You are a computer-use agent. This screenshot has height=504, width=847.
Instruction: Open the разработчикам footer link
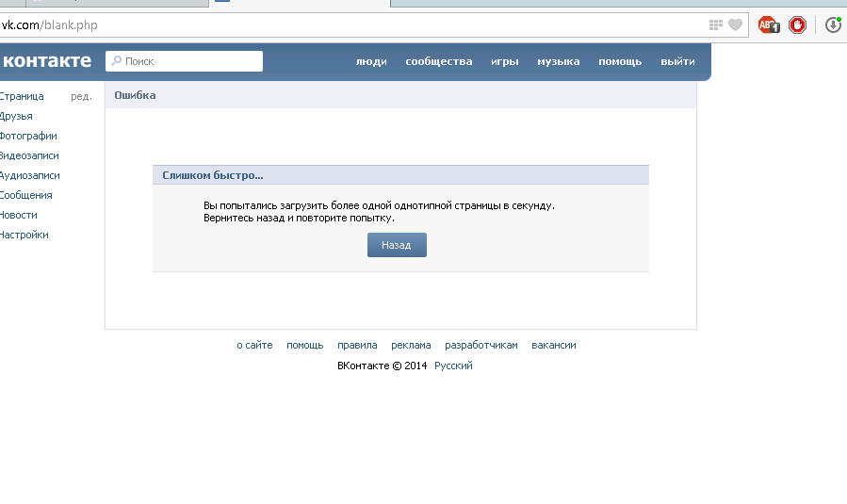481,345
